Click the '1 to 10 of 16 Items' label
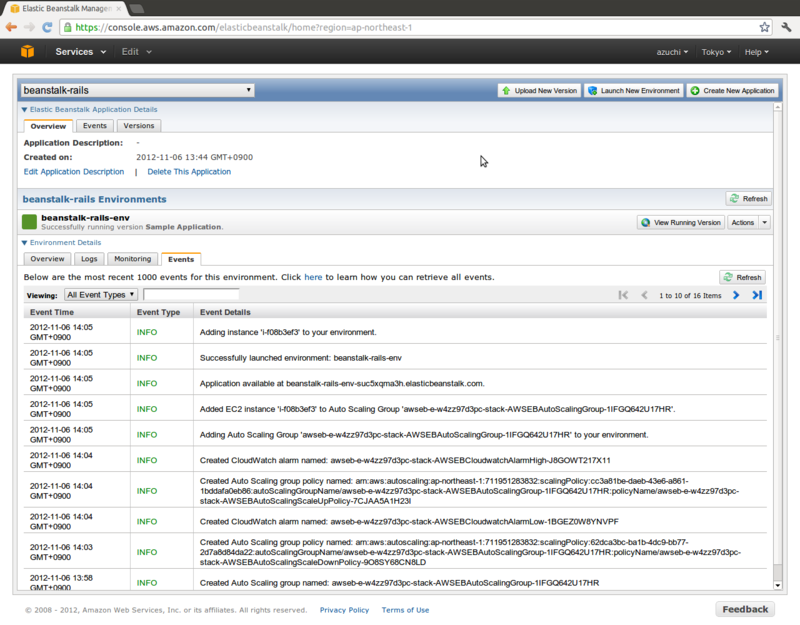The height and width of the screenshot is (625, 800). click(x=690, y=295)
